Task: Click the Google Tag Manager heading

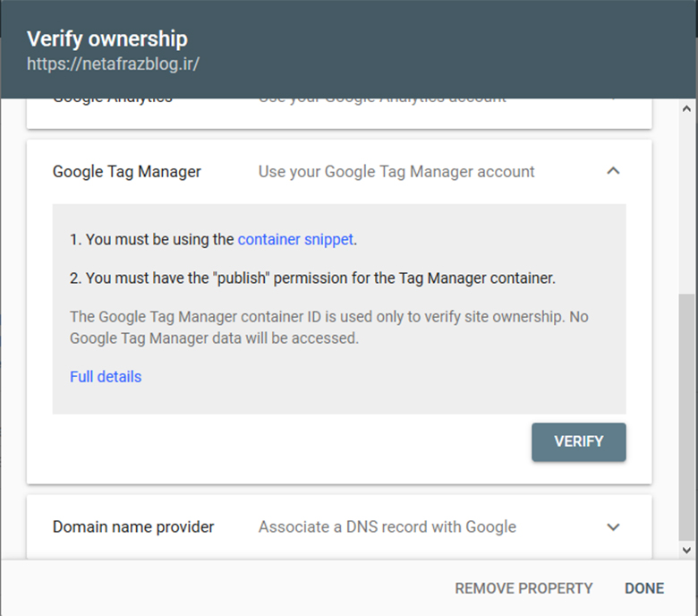Action: click(127, 172)
